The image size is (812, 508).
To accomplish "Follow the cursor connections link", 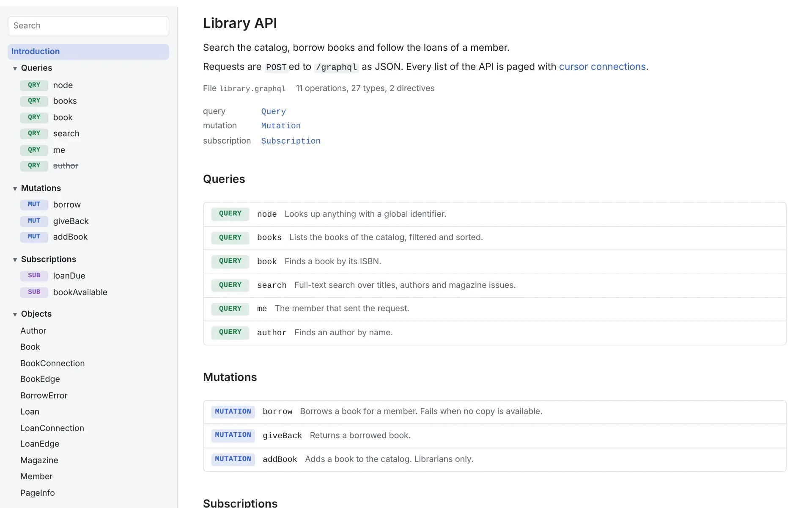I will (x=602, y=67).
